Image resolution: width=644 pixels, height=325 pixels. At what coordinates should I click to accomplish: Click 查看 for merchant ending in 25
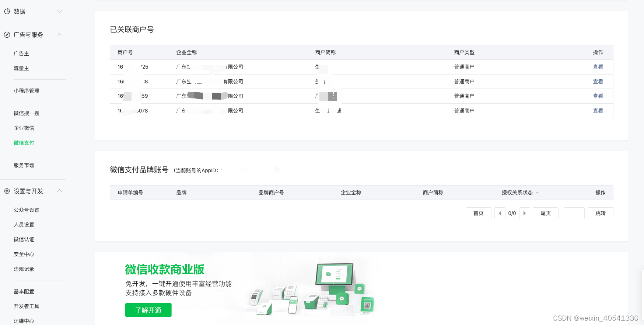[x=598, y=67]
